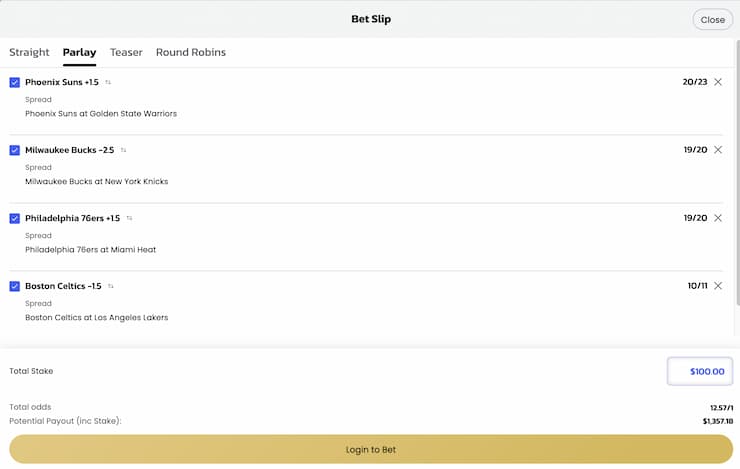This screenshot has width=740, height=469.
Task: Click 'Milwaukee Bucks at New York Knicks' text
Action: point(96,182)
